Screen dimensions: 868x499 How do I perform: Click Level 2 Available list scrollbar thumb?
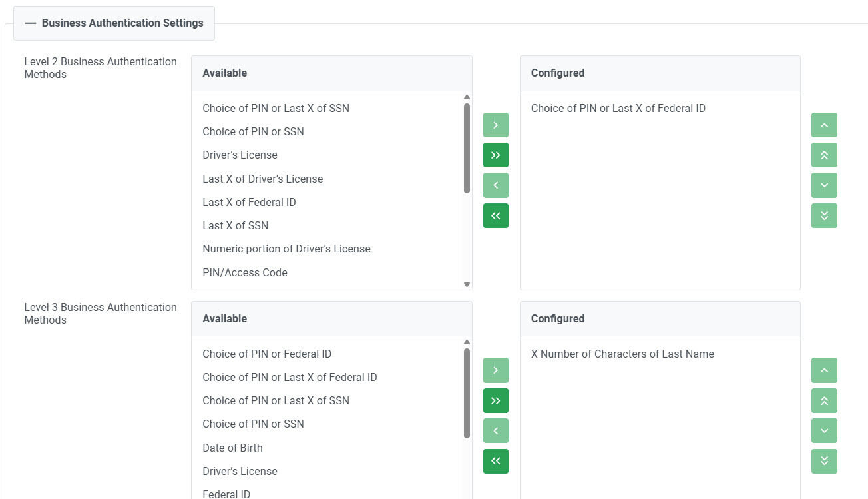pos(467,148)
